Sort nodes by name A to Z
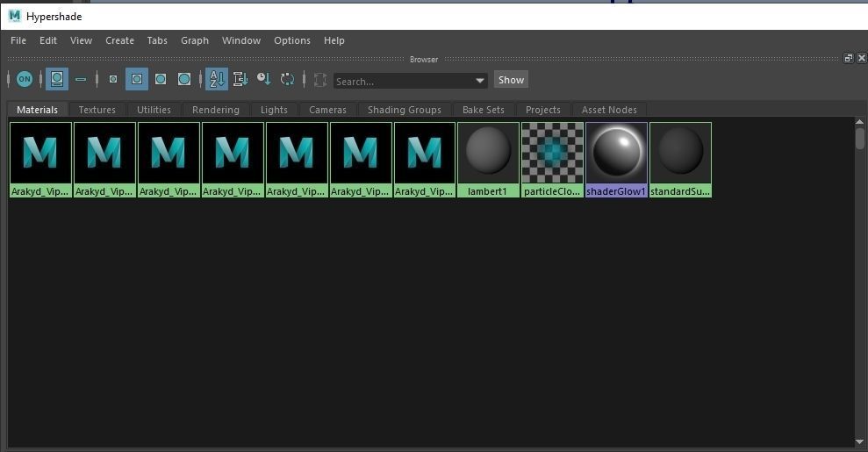This screenshot has height=452, width=868. [x=217, y=79]
